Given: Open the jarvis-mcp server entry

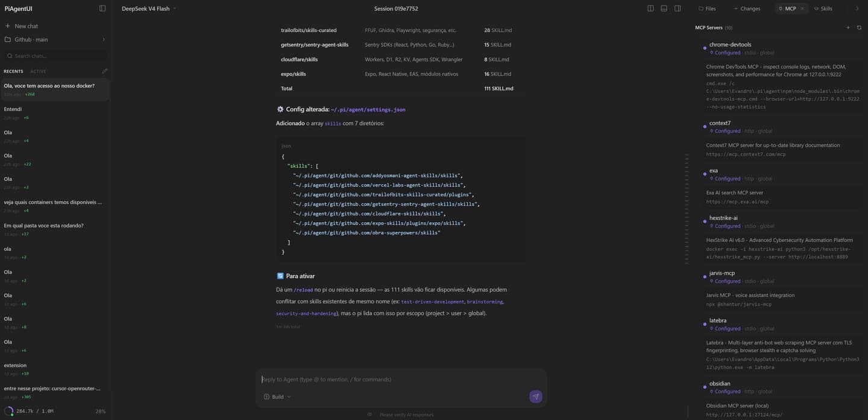Looking at the screenshot, I should coord(722,273).
